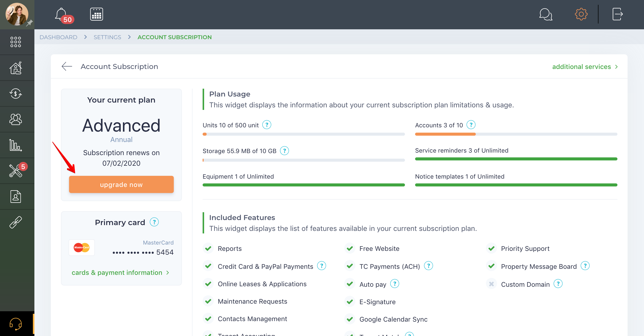Click help icon for Custom Domain
This screenshot has height=336, width=644.
558,284
